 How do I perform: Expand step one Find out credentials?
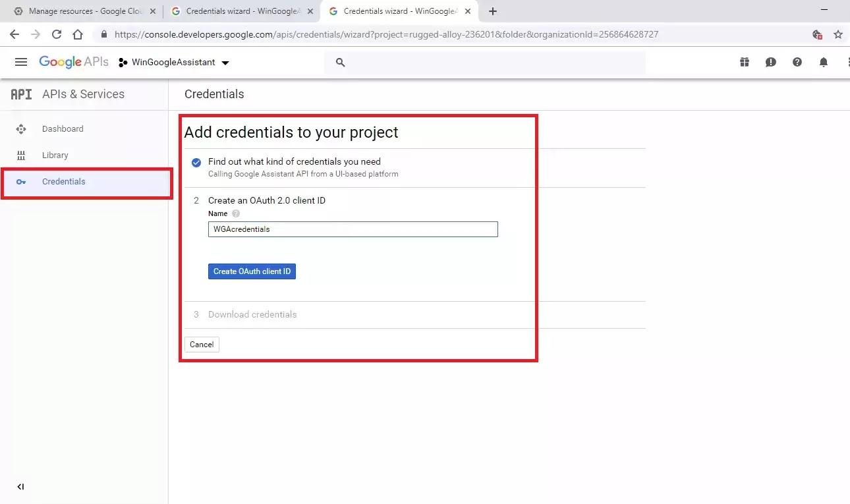coord(295,161)
